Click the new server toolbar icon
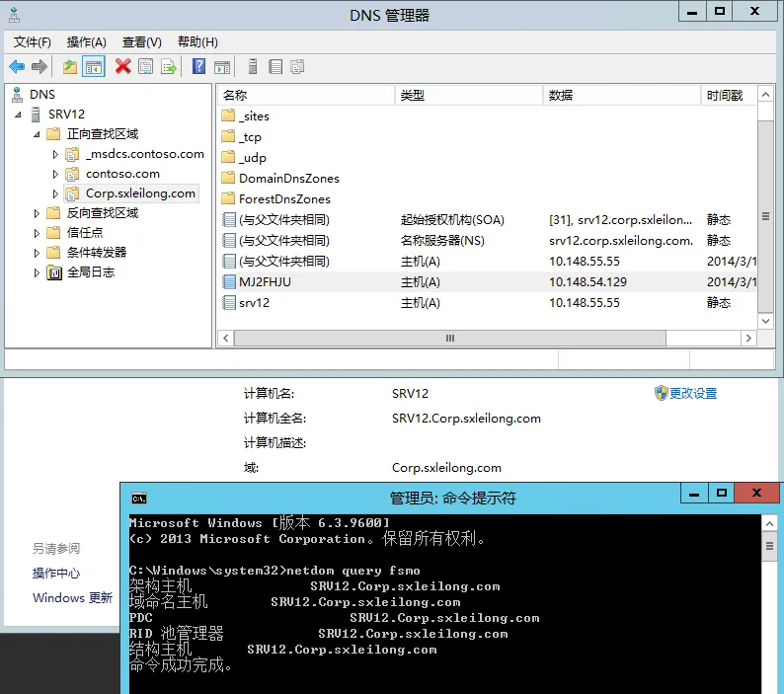This screenshot has width=784, height=694. [253, 66]
